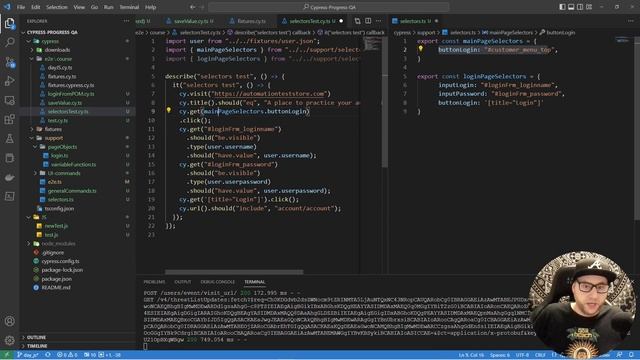Click buttonLogin in the right breadcrumb

coord(560,32)
